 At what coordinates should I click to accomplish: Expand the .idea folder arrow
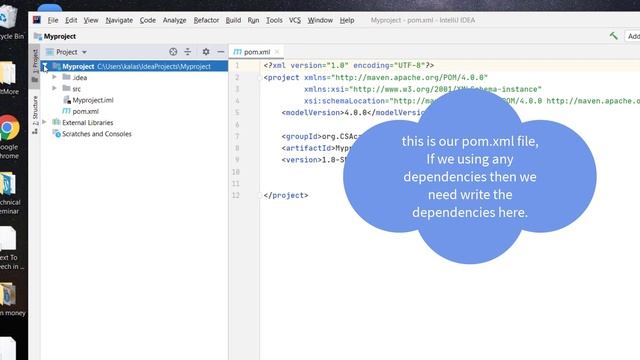54,77
